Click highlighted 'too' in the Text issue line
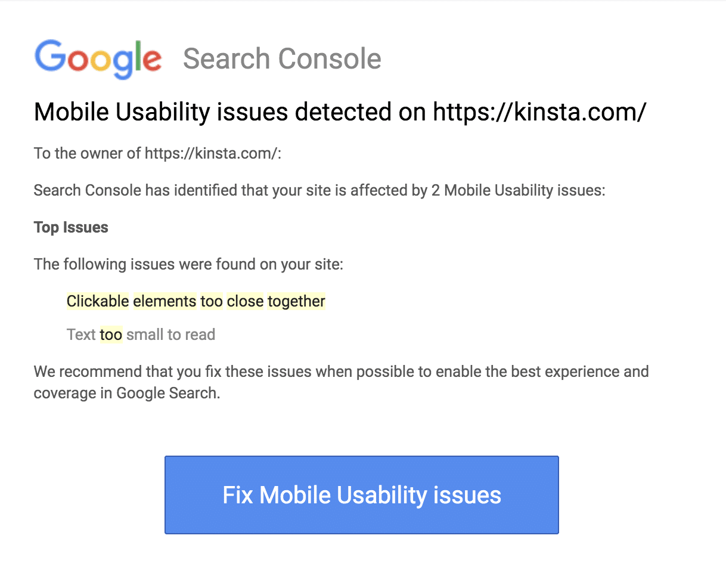This screenshot has width=726, height=588. tap(111, 335)
